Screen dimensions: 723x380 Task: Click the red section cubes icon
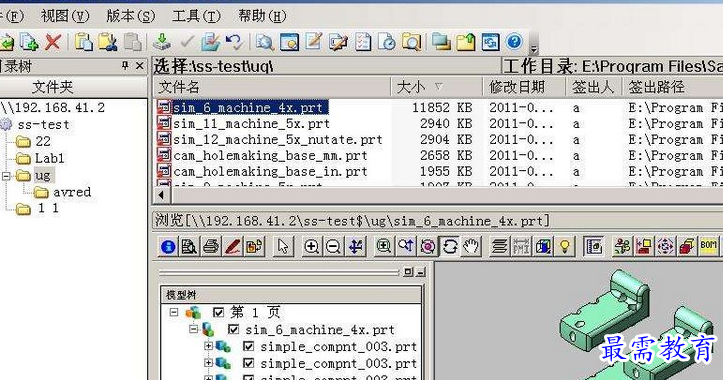click(687, 247)
